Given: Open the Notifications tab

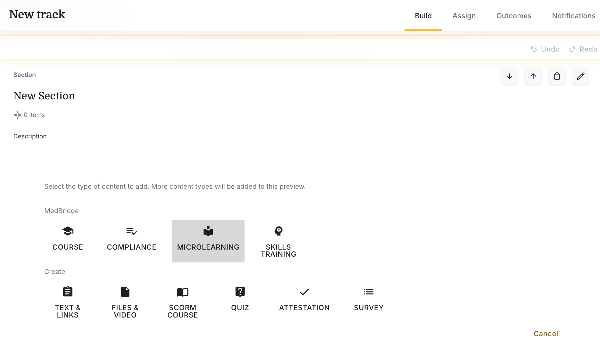Looking at the screenshot, I should coord(573,16).
